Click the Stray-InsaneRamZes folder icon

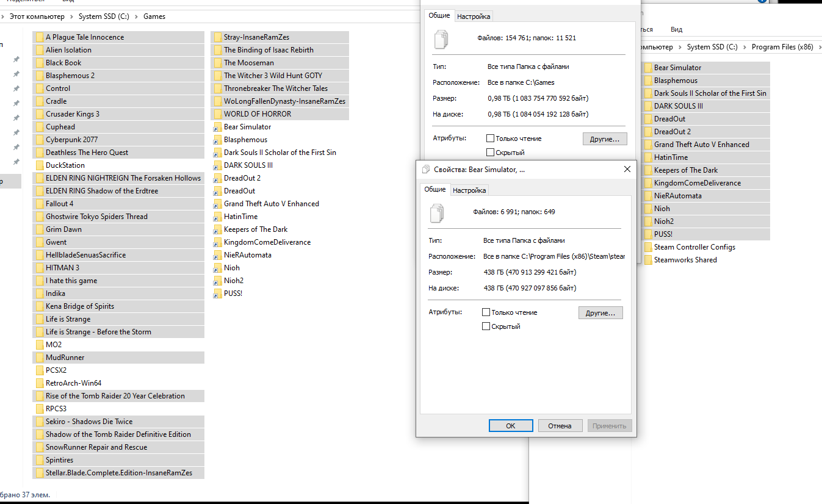tap(217, 37)
